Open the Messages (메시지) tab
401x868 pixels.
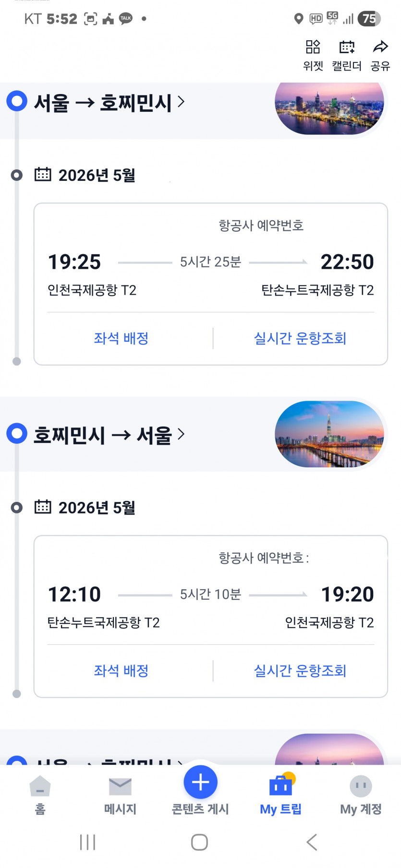click(120, 795)
